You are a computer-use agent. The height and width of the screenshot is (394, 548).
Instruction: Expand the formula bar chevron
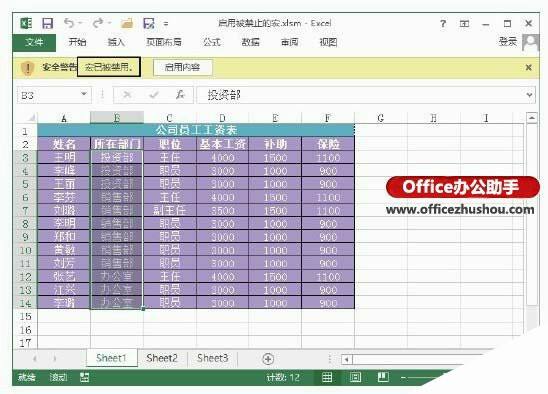(529, 95)
